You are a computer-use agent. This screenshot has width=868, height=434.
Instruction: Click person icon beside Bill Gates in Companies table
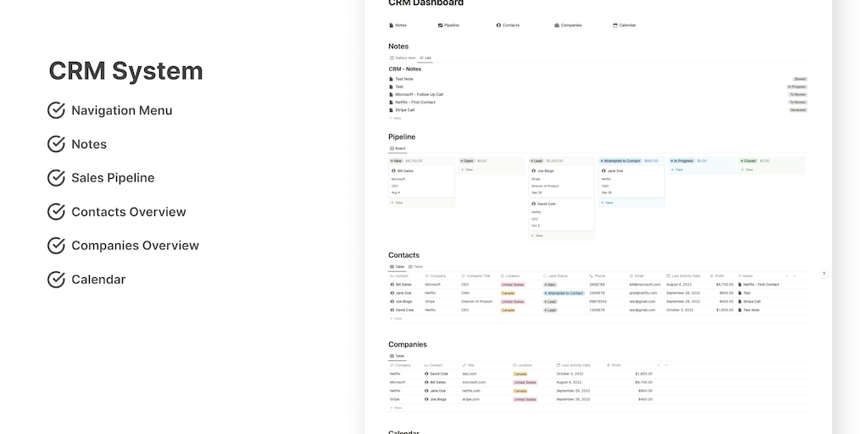[426, 382]
